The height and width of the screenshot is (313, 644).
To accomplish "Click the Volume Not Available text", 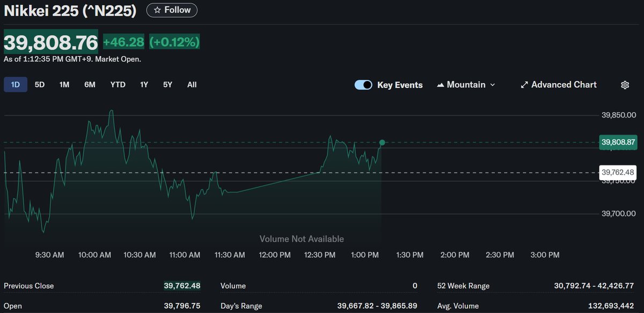I will tap(302, 239).
